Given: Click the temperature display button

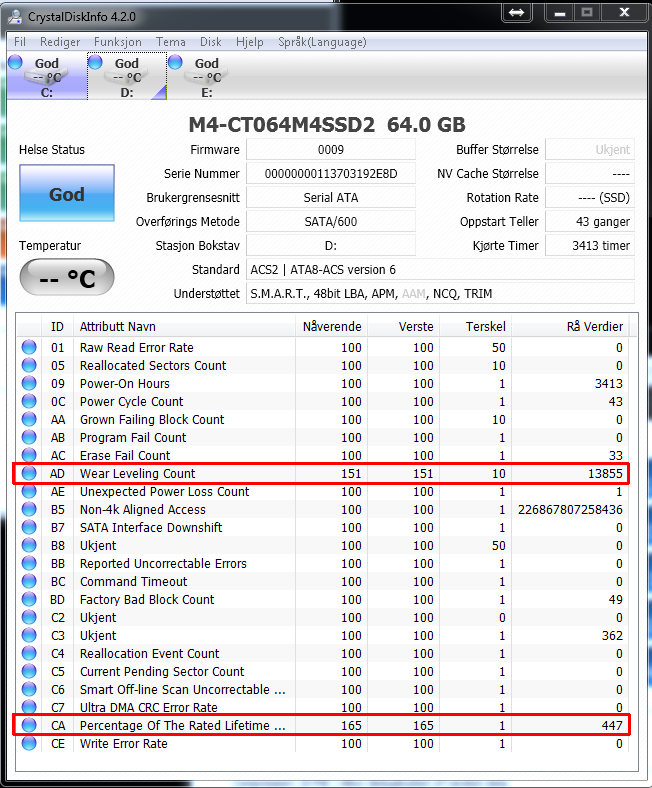Looking at the screenshot, I should point(67,277).
